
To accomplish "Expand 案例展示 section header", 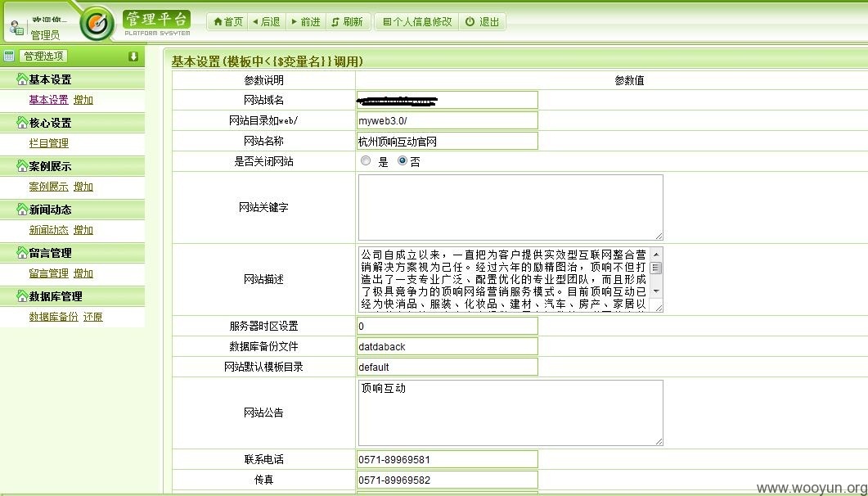I will pyautogui.click(x=73, y=165).
